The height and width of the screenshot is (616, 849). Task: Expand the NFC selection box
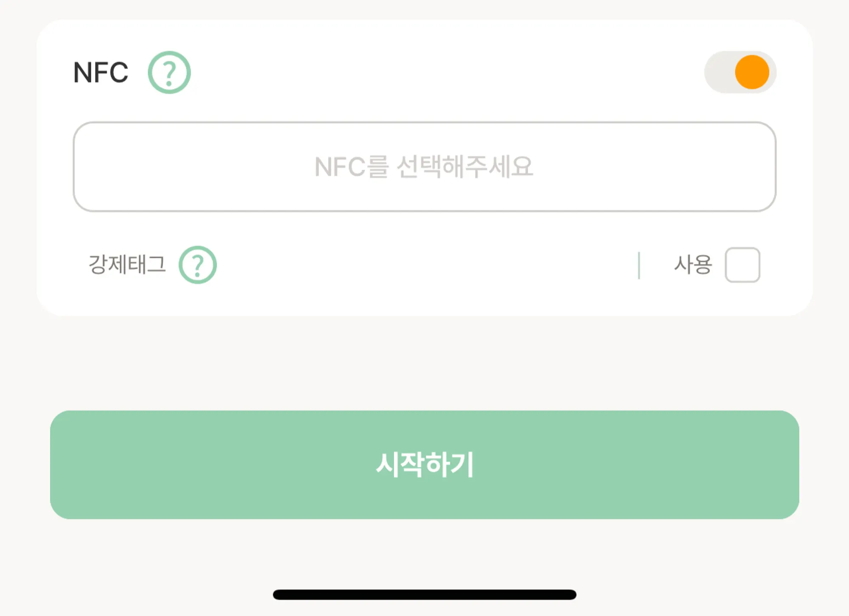pyautogui.click(x=424, y=167)
